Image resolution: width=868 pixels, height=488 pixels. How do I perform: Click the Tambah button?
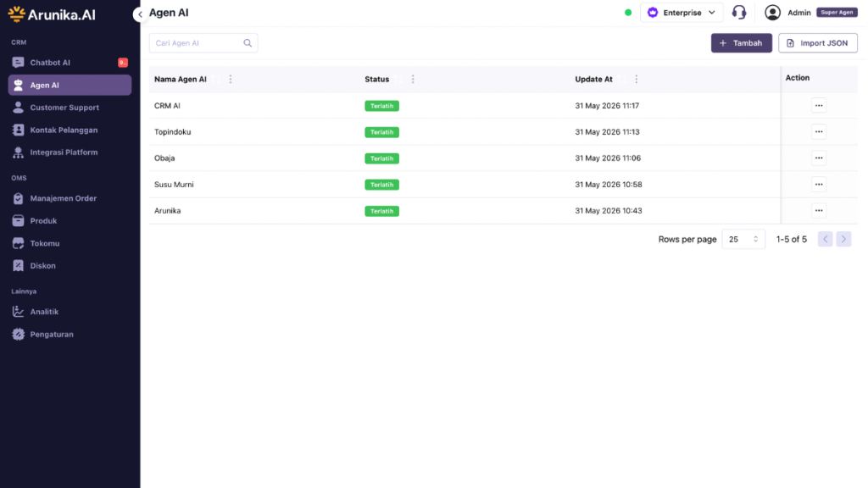click(741, 43)
